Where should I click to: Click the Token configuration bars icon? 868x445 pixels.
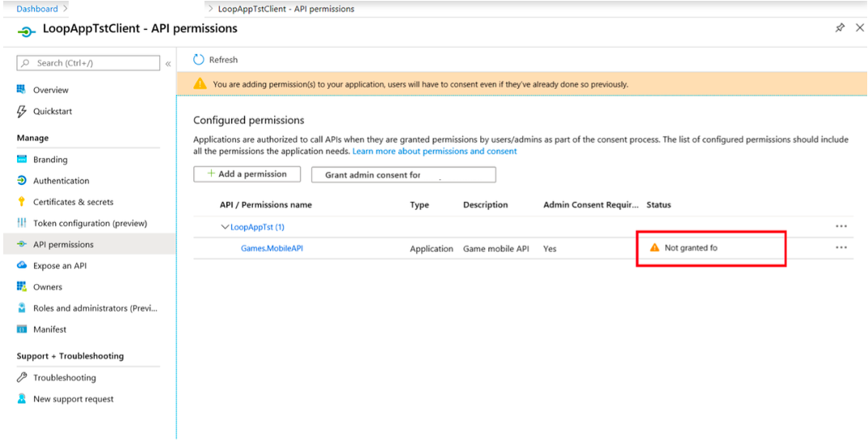(x=22, y=223)
